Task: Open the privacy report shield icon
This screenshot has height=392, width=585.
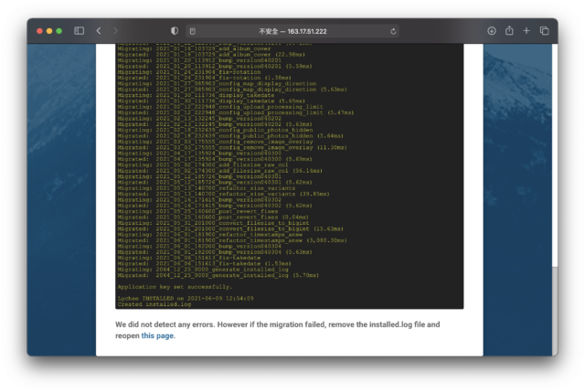Action: (175, 31)
